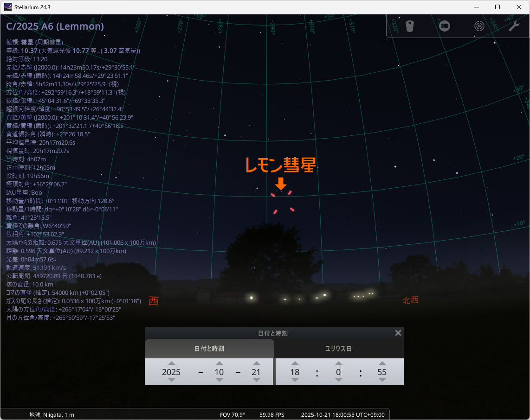The width and height of the screenshot is (530, 420).
Task: Increase the seconds 55 with the up arrow
Action: pos(382,363)
